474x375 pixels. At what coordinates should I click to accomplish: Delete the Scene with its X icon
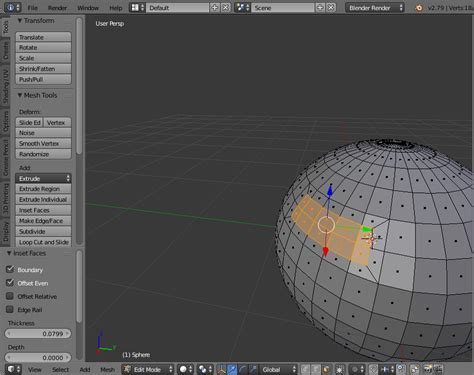pos(331,7)
